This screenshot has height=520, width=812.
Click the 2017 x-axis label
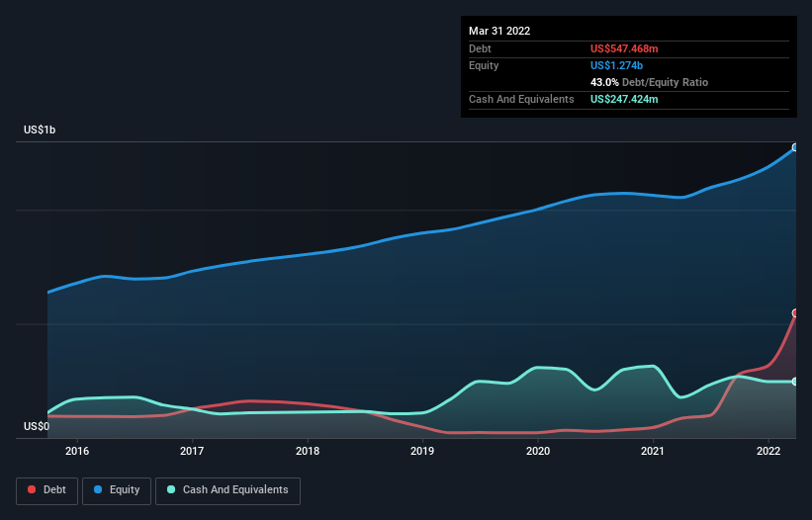click(x=192, y=451)
